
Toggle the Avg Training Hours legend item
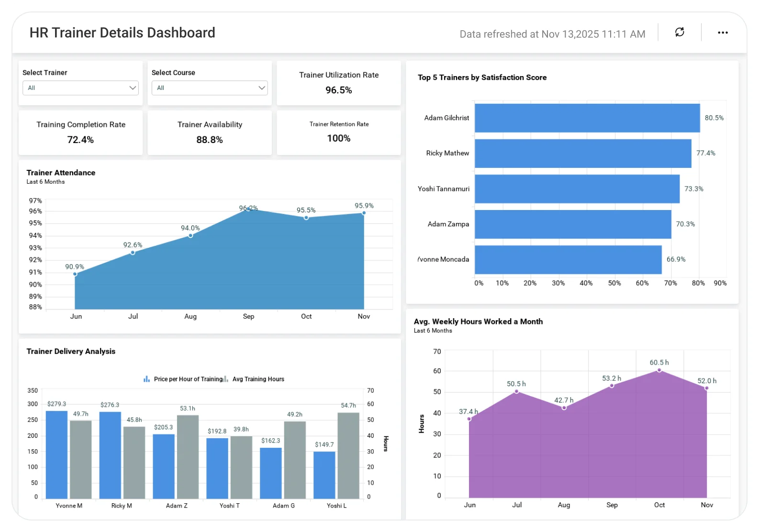[x=254, y=379]
